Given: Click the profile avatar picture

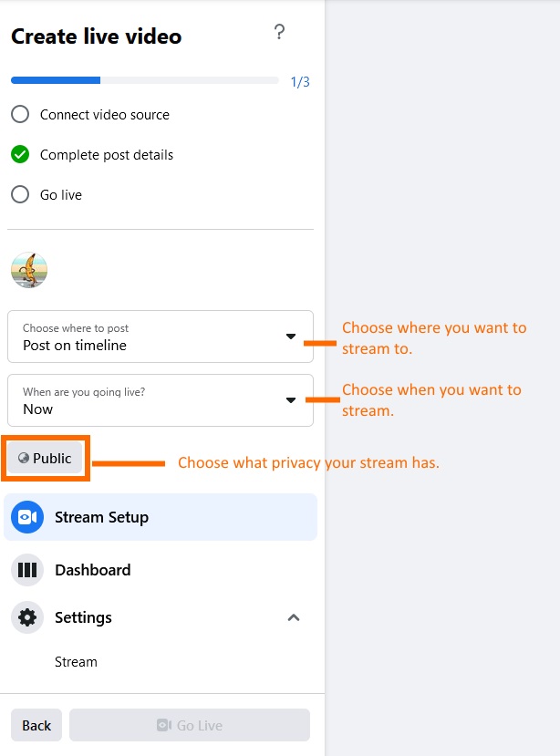Looking at the screenshot, I should point(29,270).
